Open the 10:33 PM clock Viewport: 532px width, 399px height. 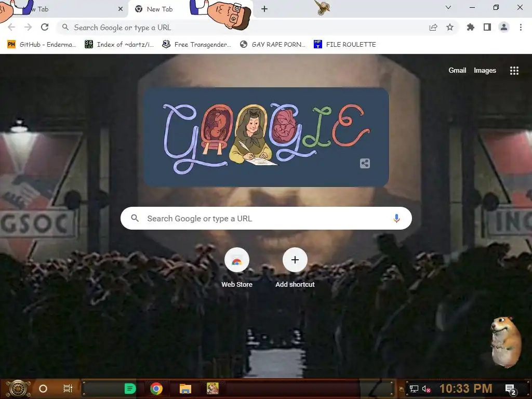pyautogui.click(x=466, y=389)
